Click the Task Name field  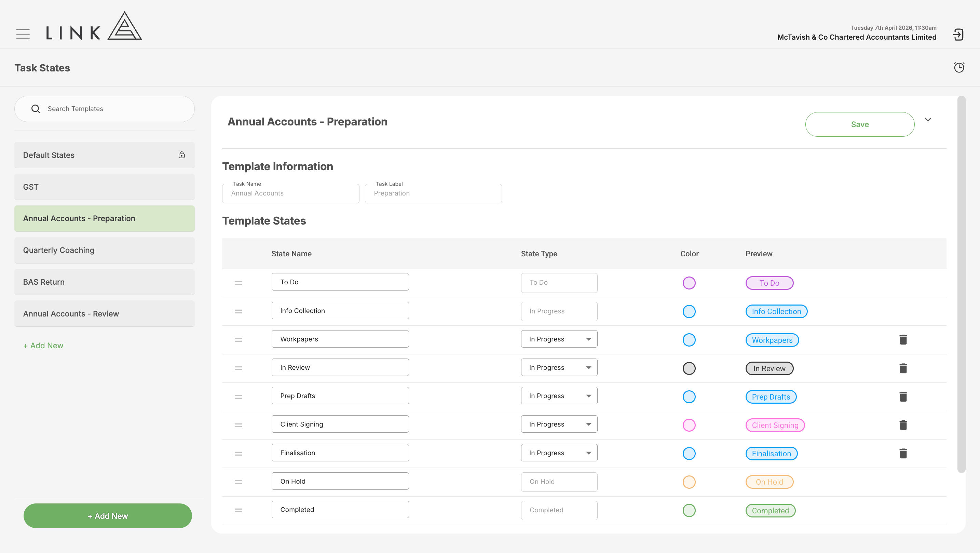click(290, 193)
